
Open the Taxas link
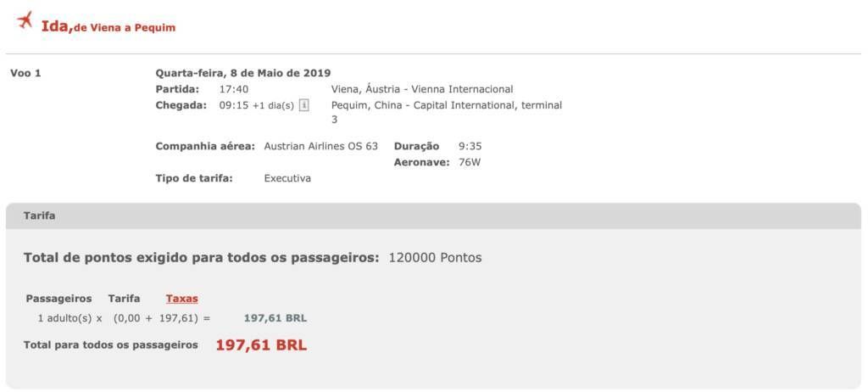(181, 299)
